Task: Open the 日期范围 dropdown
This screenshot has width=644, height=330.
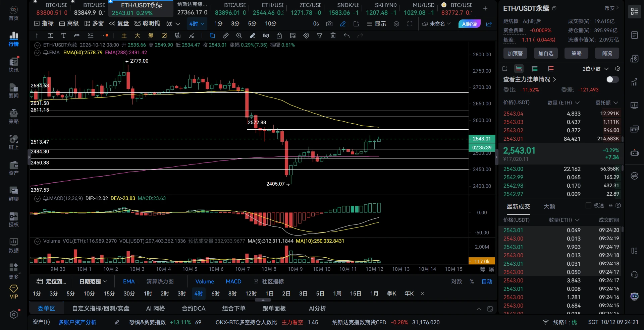Action: [93, 281]
